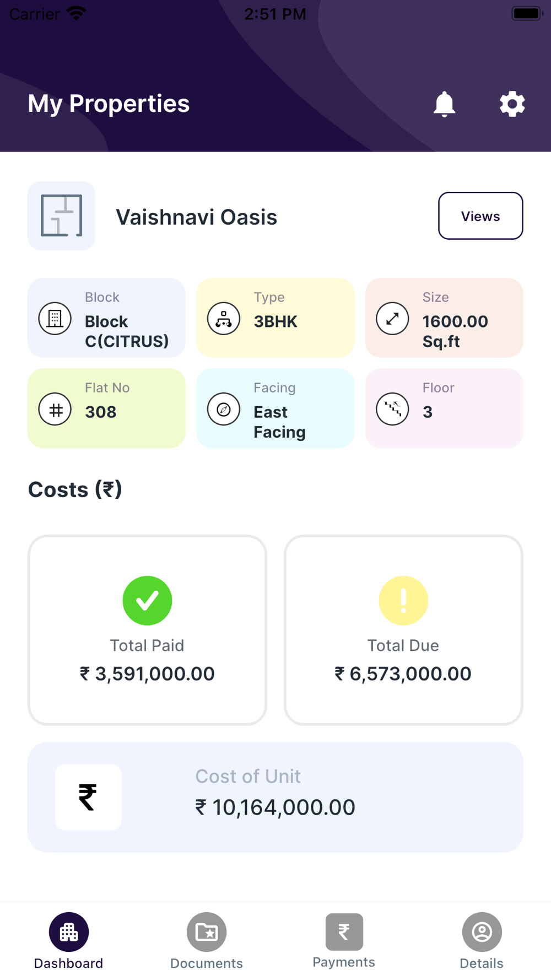Tap the Floor stairs icon
The image size is (551, 980).
(x=392, y=409)
